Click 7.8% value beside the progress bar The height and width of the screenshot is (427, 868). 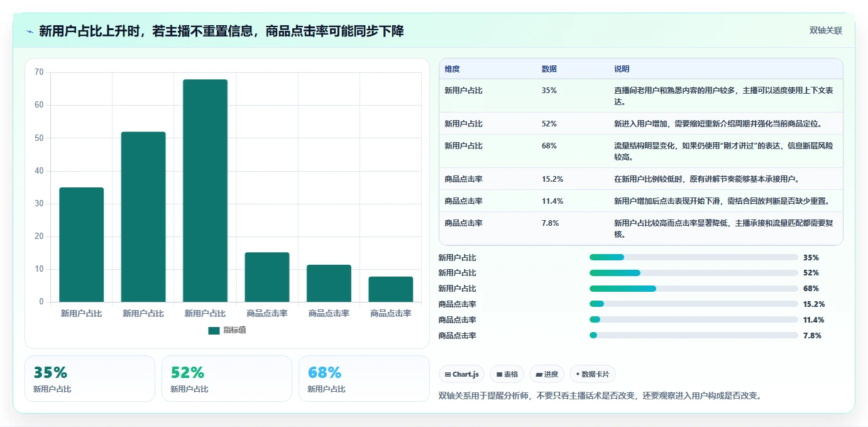[x=812, y=335]
